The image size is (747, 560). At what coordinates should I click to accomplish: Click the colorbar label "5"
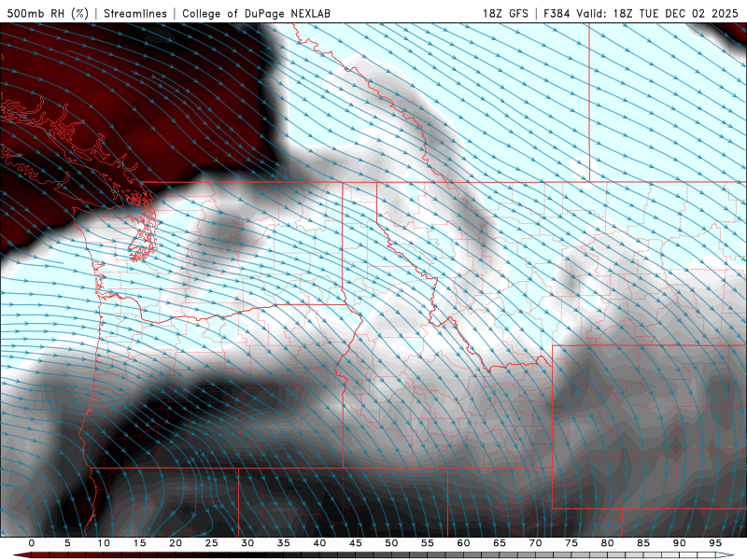[x=67, y=543]
